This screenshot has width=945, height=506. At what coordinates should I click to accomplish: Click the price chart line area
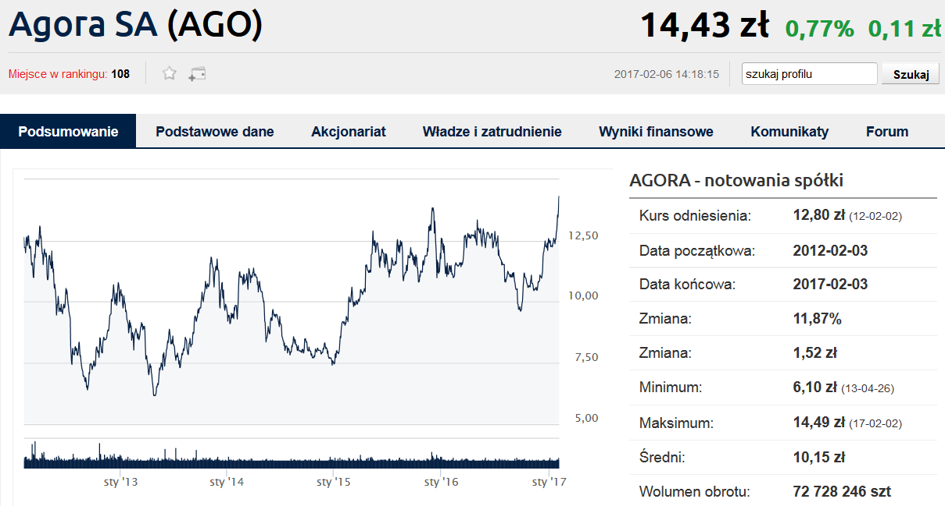tap(292, 301)
